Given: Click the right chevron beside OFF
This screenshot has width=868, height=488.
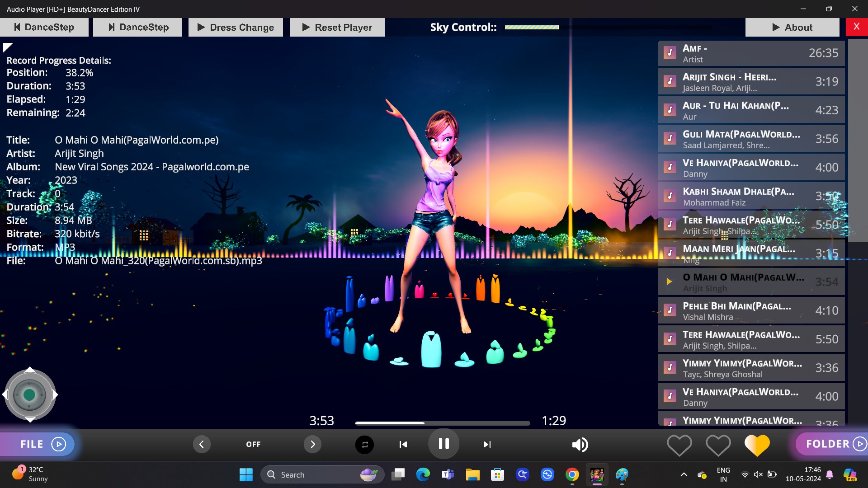Looking at the screenshot, I should click(x=312, y=444).
